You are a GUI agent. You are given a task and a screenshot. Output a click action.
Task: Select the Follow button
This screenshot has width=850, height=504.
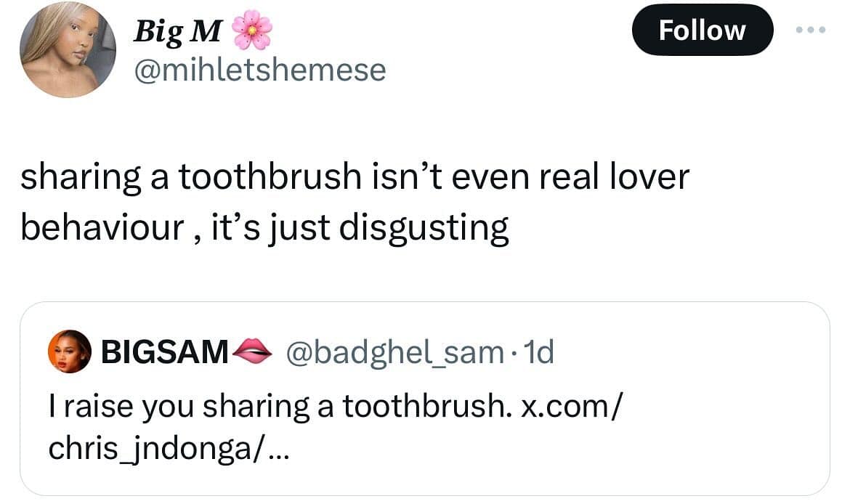tap(702, 31)
